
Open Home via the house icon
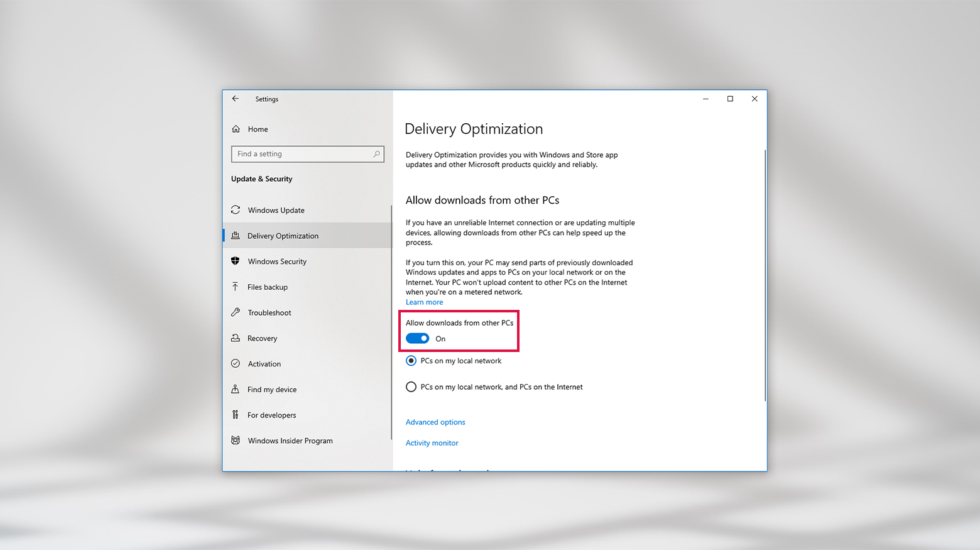click(x=235, y=129)
